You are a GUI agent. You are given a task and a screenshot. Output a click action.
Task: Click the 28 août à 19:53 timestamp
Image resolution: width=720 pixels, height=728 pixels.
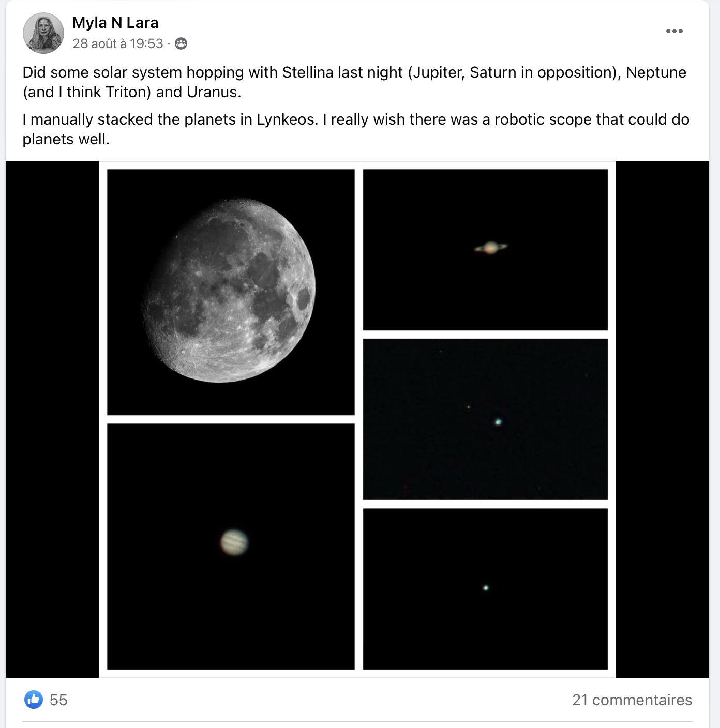(118, 43)
